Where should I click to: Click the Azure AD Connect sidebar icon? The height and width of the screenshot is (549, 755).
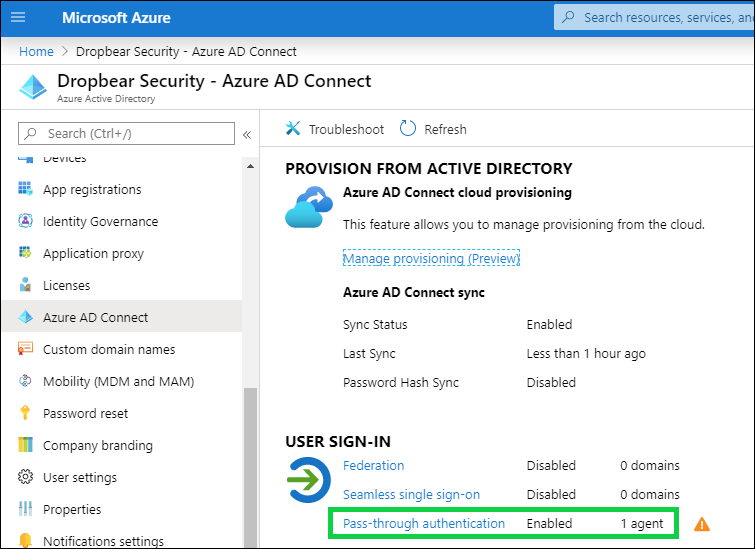click(25, 317)
